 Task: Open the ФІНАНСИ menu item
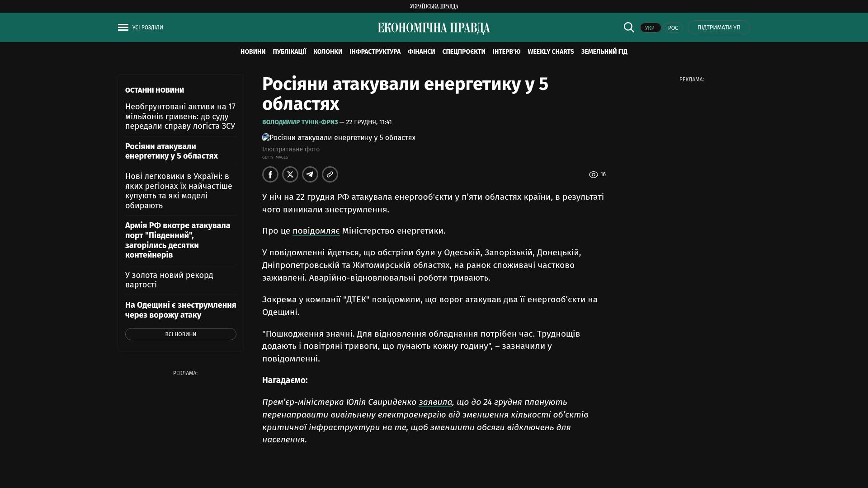pyautogui.click(x=421, y=52)
